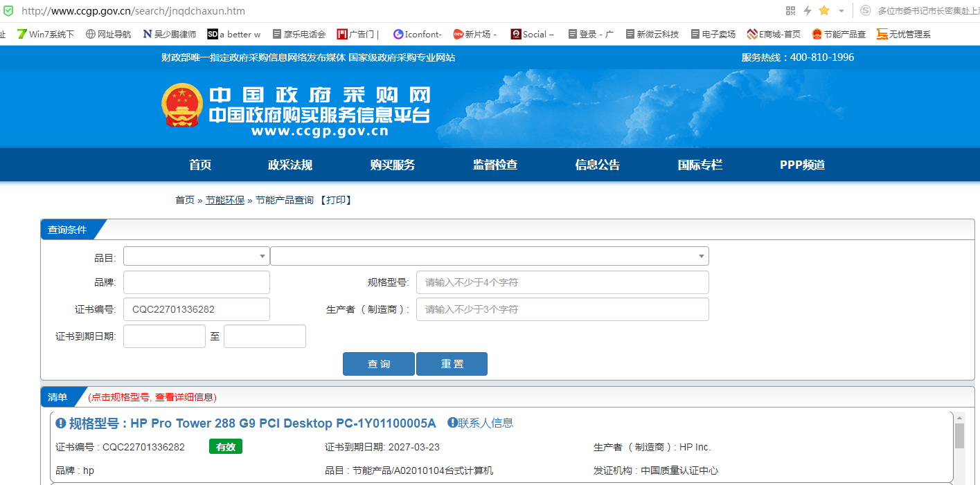This screenshot has height=485, width=980.
Task: Click the 生产者（制造商）: HP Inc. text
Action: coord(652,447)
